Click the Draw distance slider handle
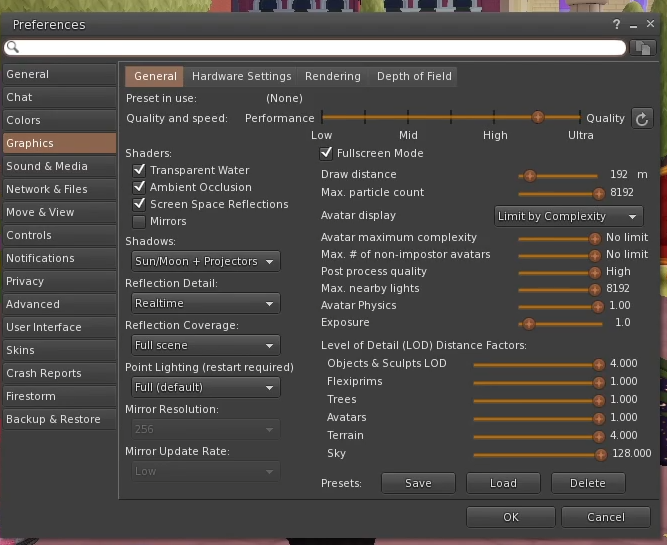This screenshot has width=667, height=545. tap(530, 176)
